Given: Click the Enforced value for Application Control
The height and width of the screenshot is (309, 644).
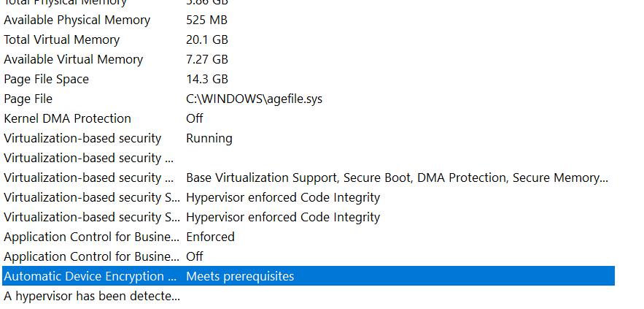Looking at the screenshot, I should coord(210,237).
